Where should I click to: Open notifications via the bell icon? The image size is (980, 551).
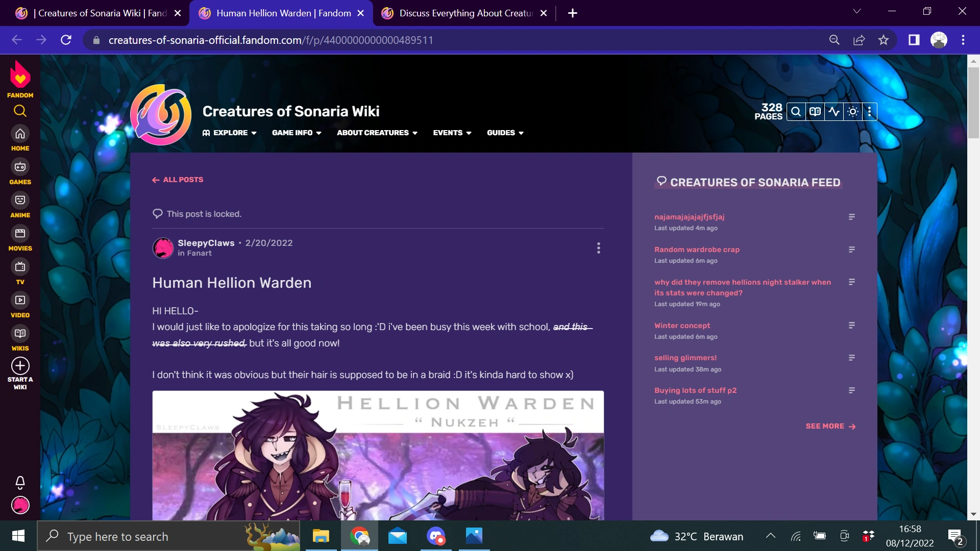coord(20,482)
